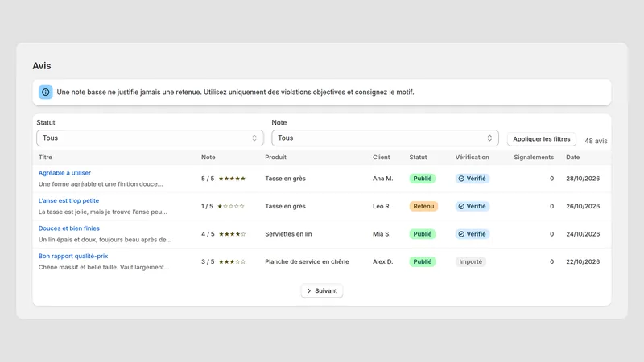Click 'Tasse en grès' in Leo R. row
This screenshot has width=644, height=362.
pyautogui.click(x=285, y=206)
